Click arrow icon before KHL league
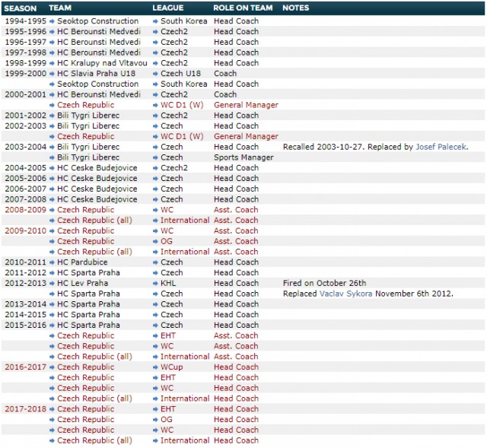487x448 pixels. tap(155, 284)
